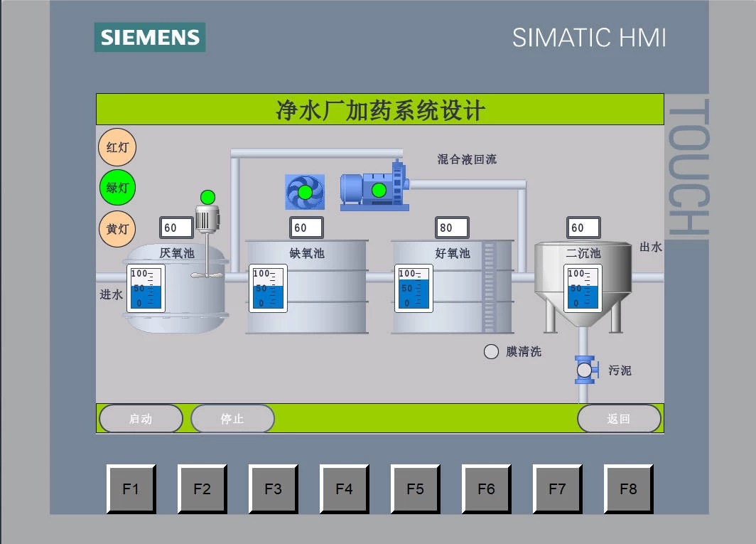Click the SIEMENS logo
The height and width of the screenshot is (544, 756).
(150, 37)
